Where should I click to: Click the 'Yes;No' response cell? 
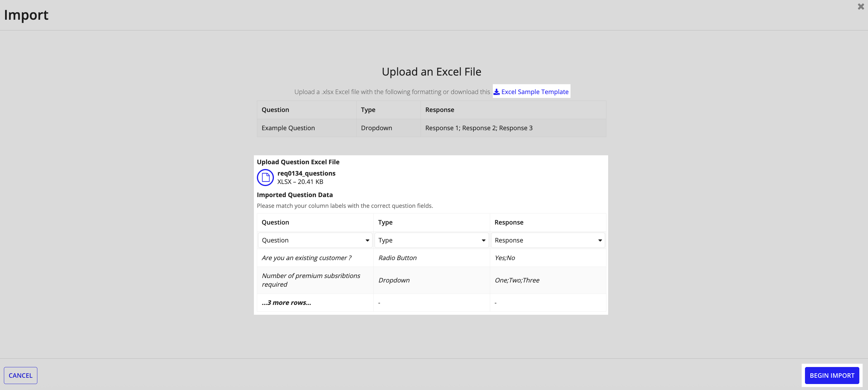548,258
